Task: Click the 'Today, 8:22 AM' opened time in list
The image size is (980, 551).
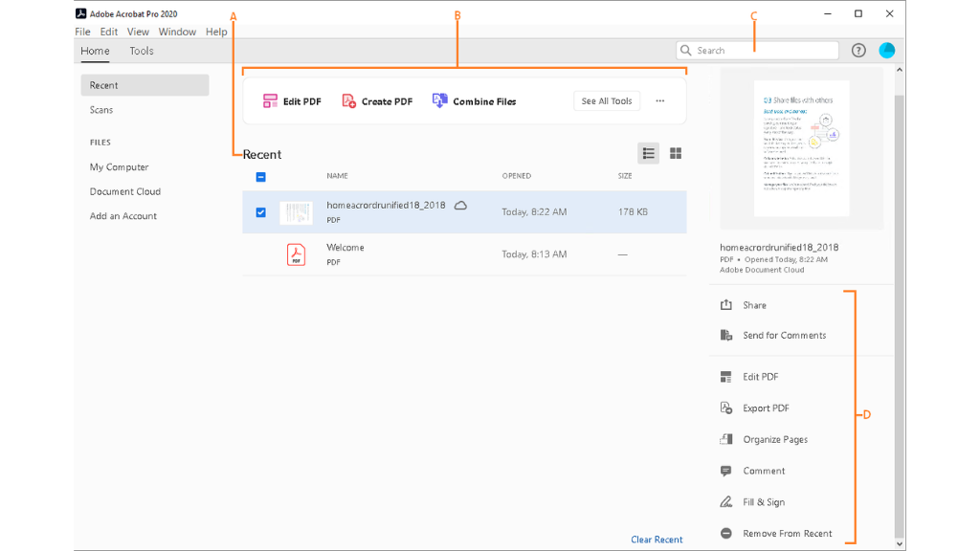Action: coord(534,211)
